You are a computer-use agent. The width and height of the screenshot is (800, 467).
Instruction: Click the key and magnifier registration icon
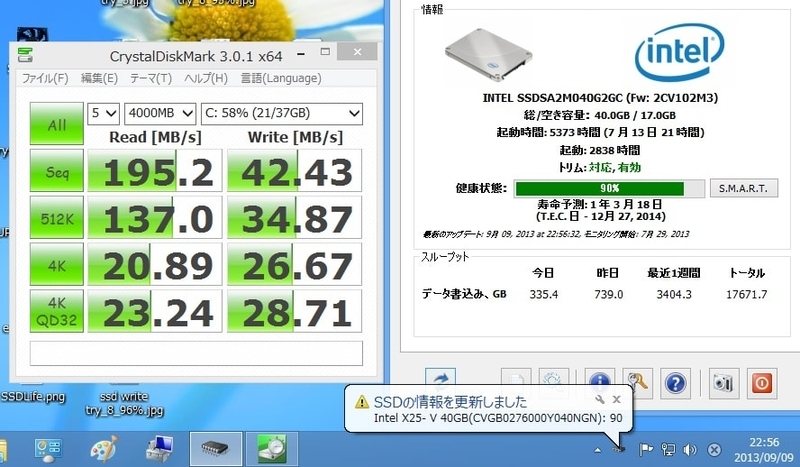pos(637,382)
